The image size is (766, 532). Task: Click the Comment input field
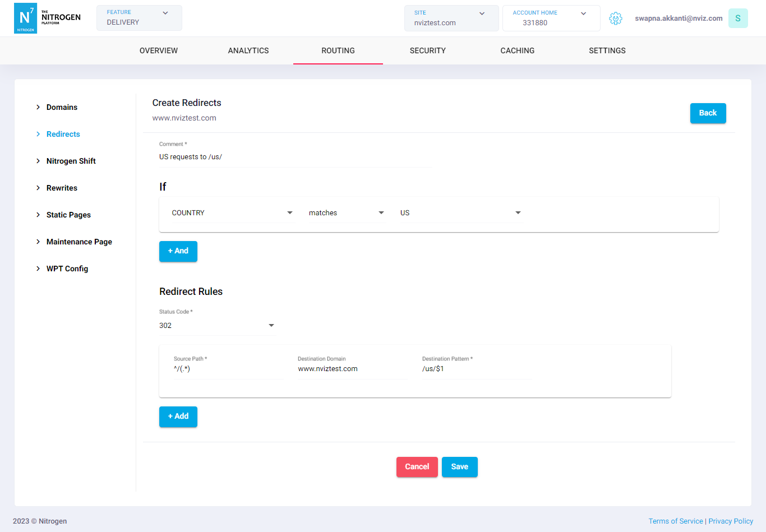click(x=295, y=157)
